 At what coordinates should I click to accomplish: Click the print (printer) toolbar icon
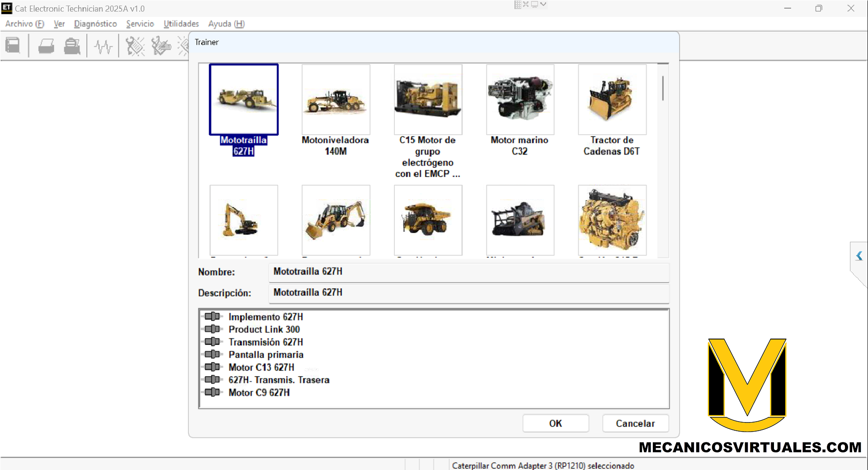(46, 46)
